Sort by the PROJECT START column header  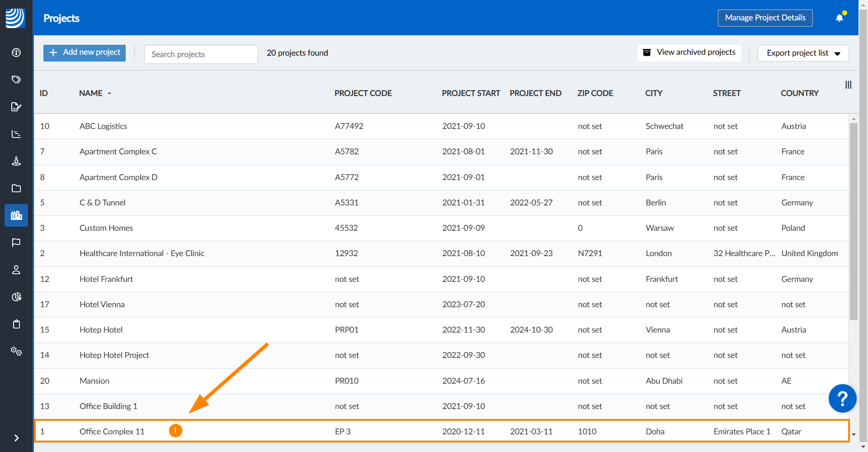click(471, 93)
